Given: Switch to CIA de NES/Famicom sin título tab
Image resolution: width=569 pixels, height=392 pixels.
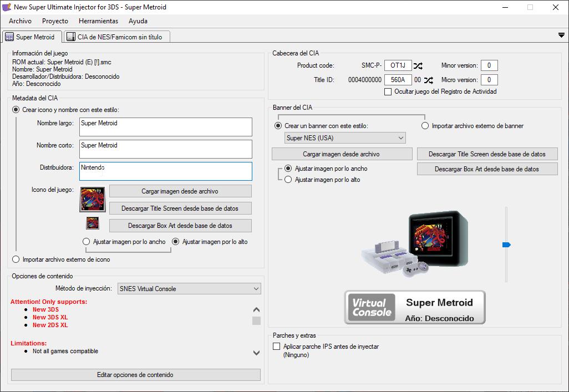Looking at the screenshot, I should coord(117,37).
